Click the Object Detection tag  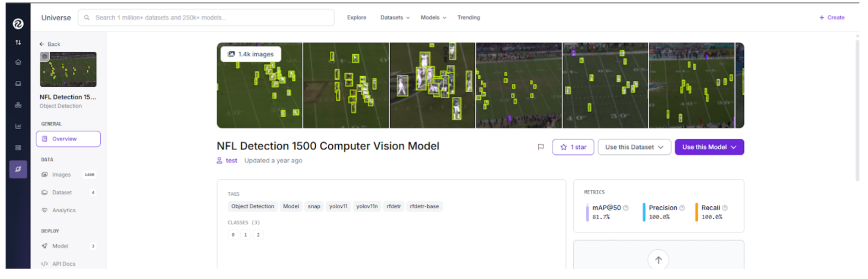[252, 206]
